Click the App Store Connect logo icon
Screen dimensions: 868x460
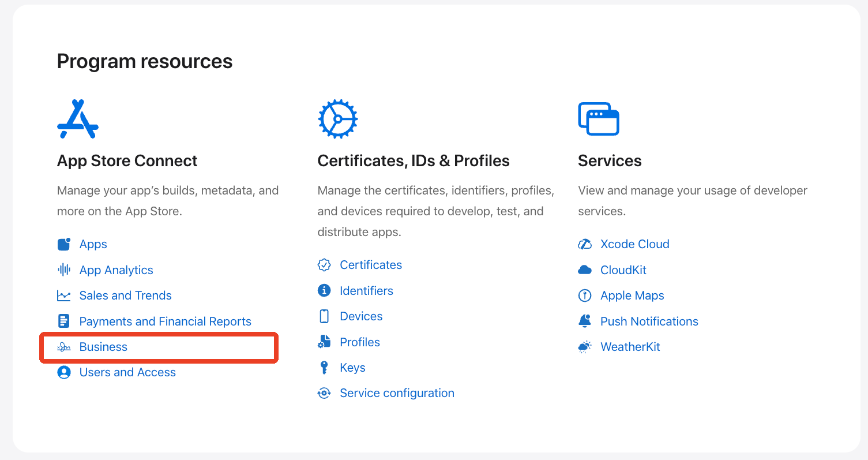click(78, 119)
